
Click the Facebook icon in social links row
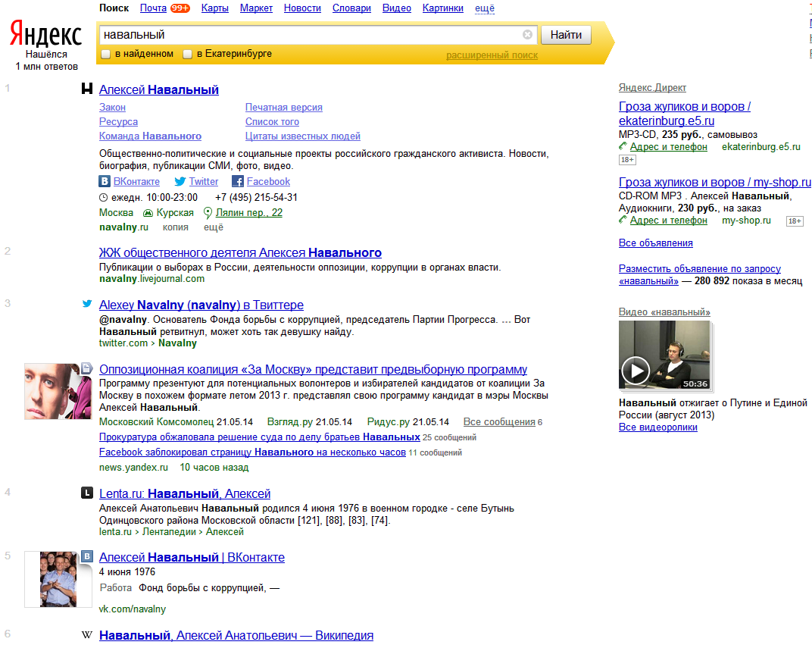[x=238, y=181]
